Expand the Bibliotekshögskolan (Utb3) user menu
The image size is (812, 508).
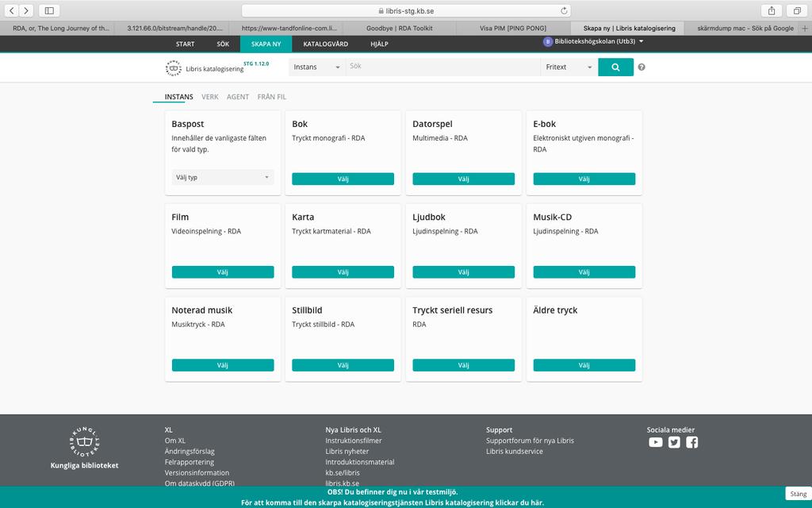599,41
